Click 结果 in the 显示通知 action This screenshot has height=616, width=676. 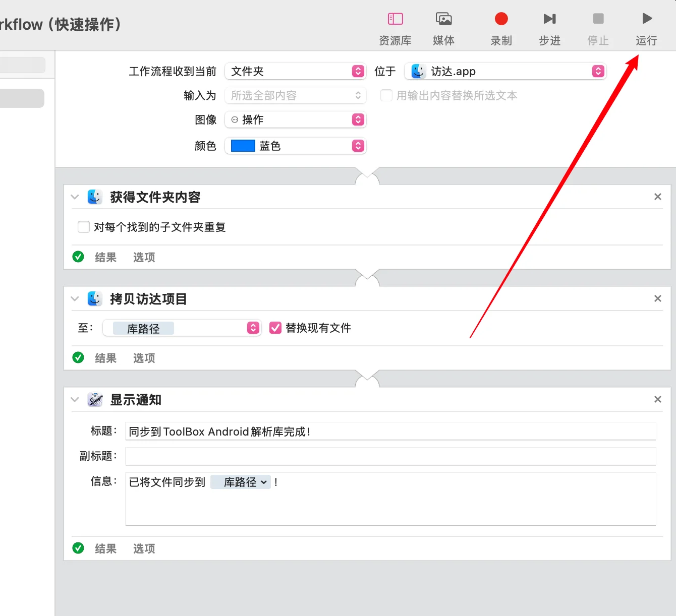pyautogui.click(x=105, y=549)
